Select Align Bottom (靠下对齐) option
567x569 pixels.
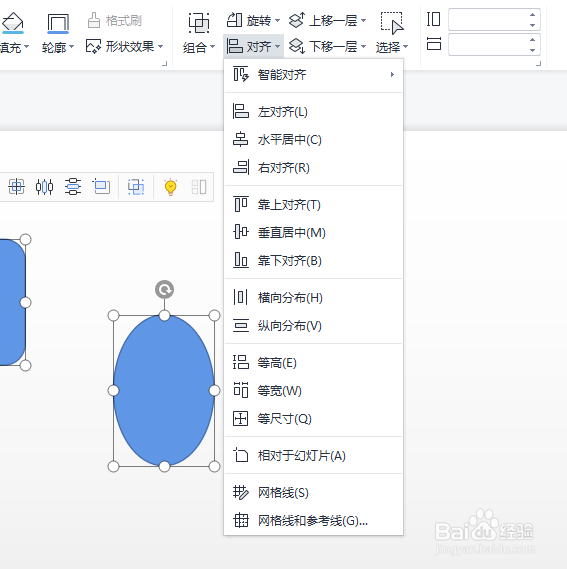[x=313, y=261]
